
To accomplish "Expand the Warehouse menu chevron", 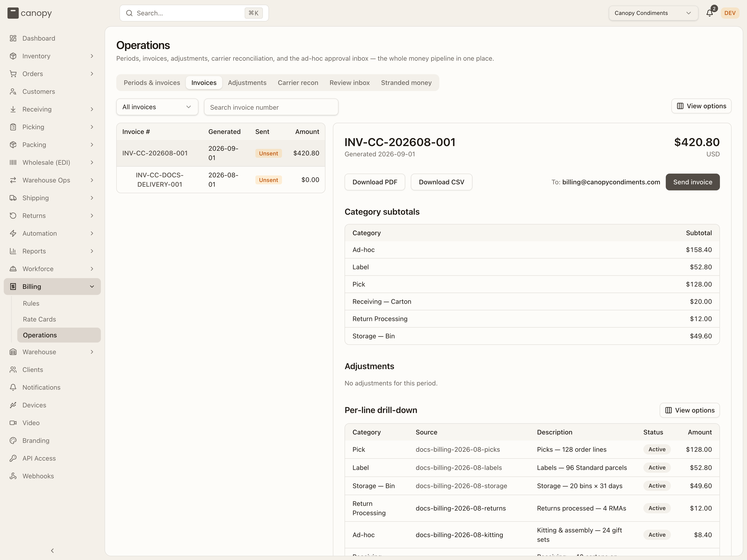I will pos(92,352).
